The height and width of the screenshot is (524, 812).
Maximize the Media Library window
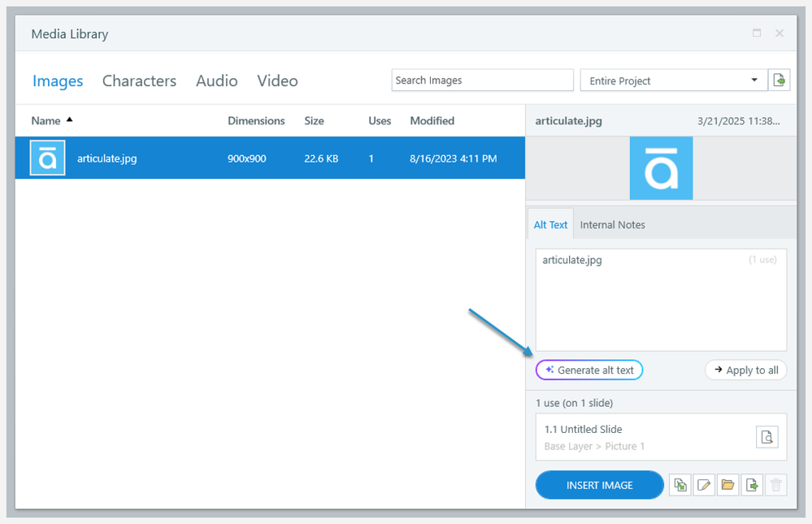pos(757,33)
